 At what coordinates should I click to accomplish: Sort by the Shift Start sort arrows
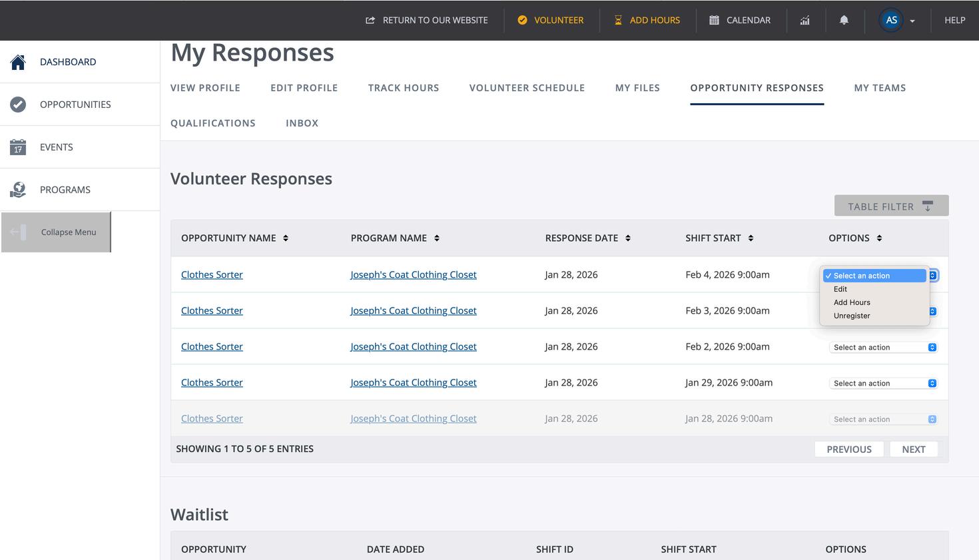point(751,238)
